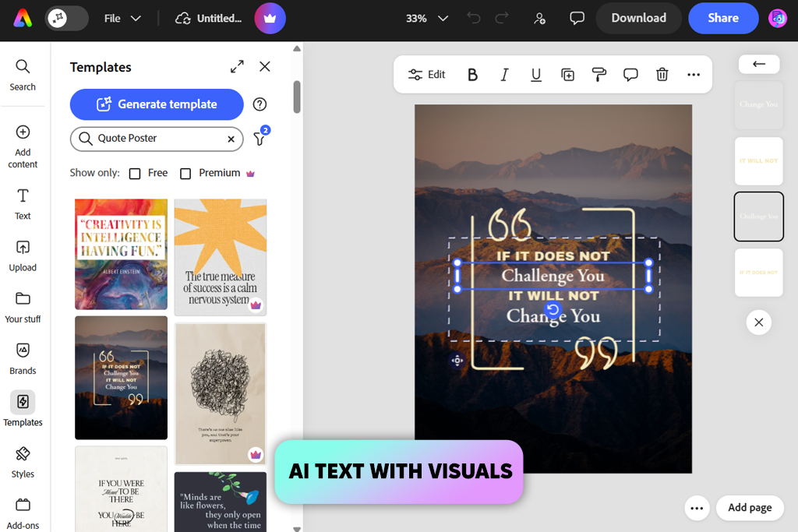This screenshot has width=798, height=532.
Task: Open the Brands panel in sidebar
Action: [x=23, y=359]
